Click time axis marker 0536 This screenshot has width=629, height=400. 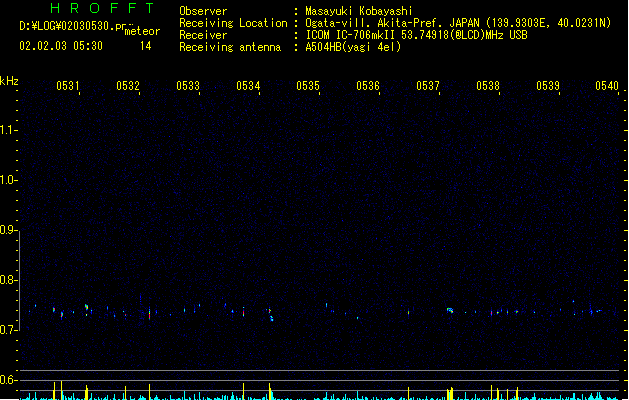pos(368,86)
